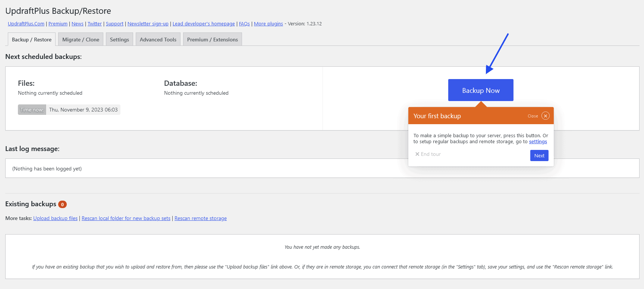This screenshot has width=644, height=289.
Task: Open the Settings tab
Action: pos(119,40)
